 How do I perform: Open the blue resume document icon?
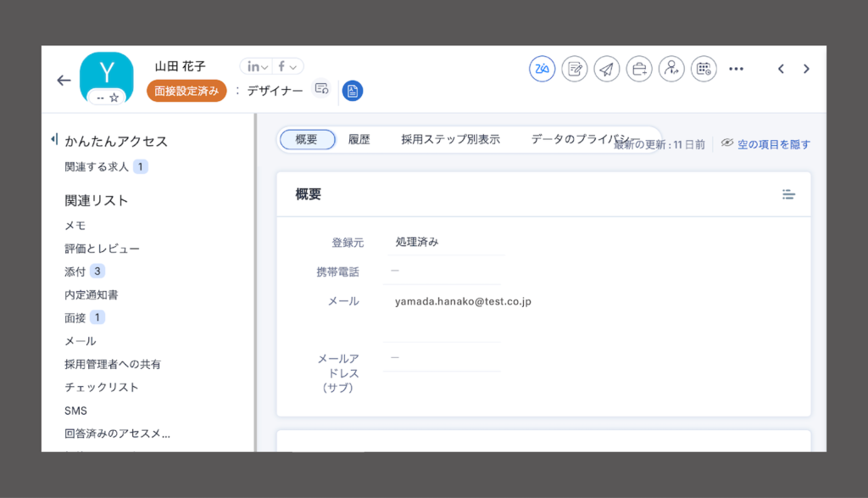click(x=353, y=90)
